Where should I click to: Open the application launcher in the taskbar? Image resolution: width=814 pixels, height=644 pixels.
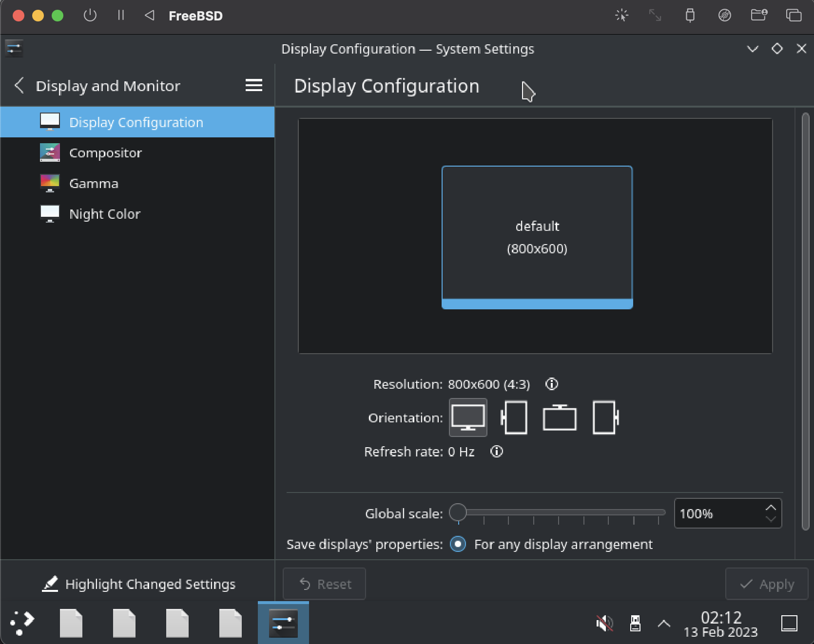pyautogui.click(x=22, y=623)
